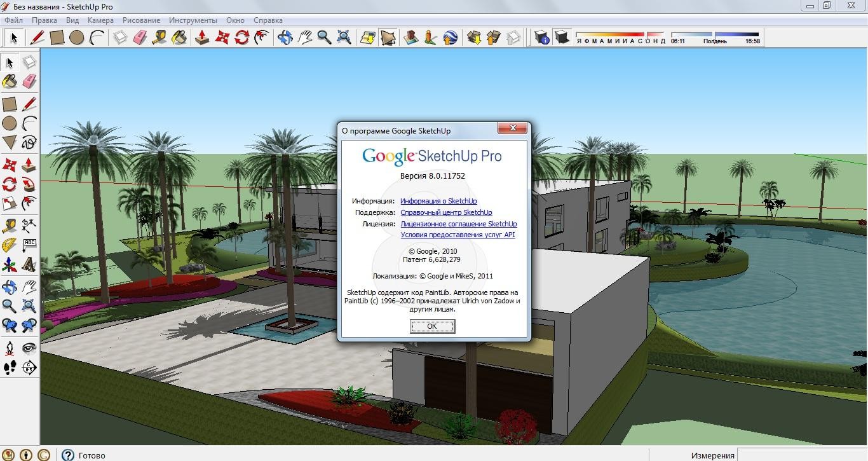Select the Polygon tool in left palette

(x=10, y=142)
